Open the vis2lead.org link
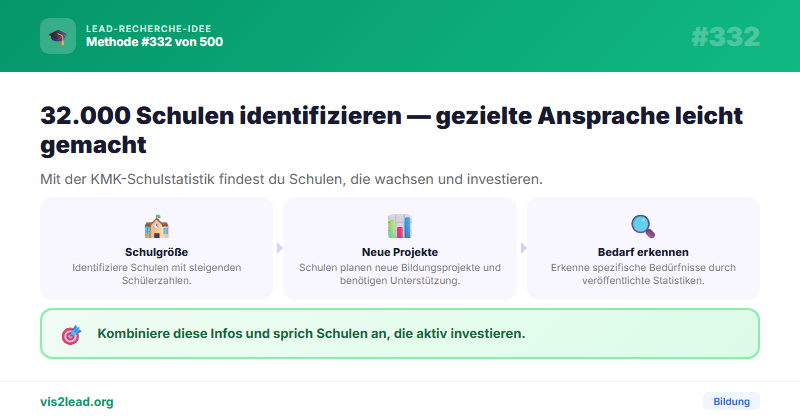This screenshot has width=800, height=420. pos(77,402)
